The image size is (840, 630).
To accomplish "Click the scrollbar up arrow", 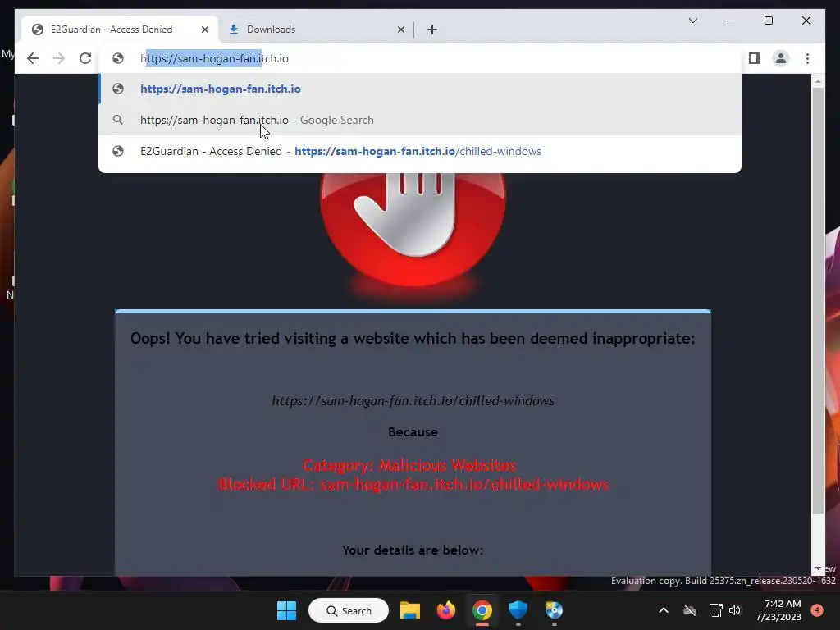I will tap(818, 81).
